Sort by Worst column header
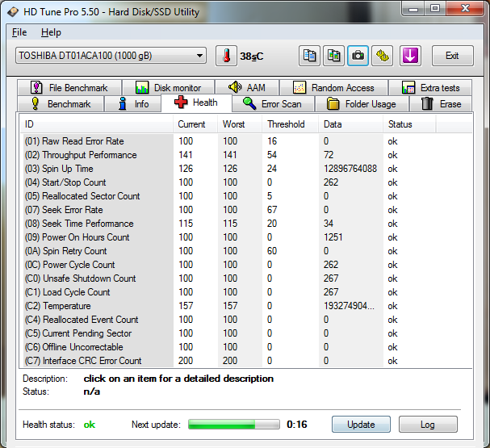Viewport: 490px width, 448px height. pos(240,124)
